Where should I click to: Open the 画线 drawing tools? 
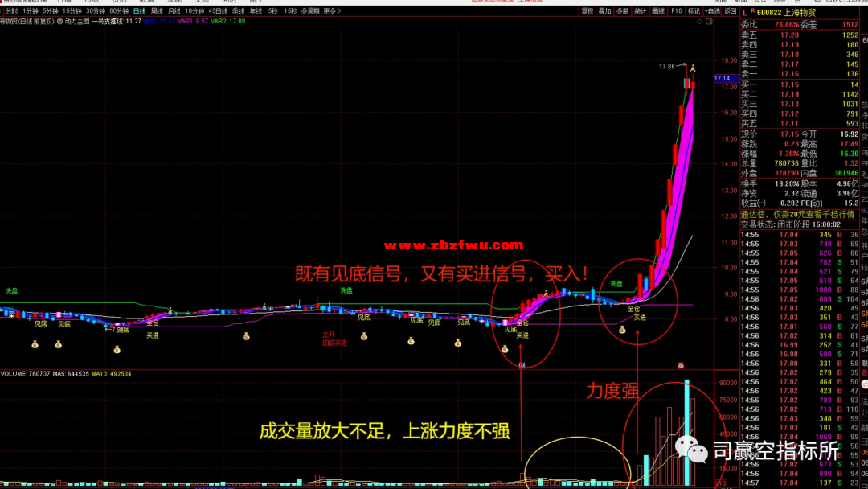pos(658,11)
